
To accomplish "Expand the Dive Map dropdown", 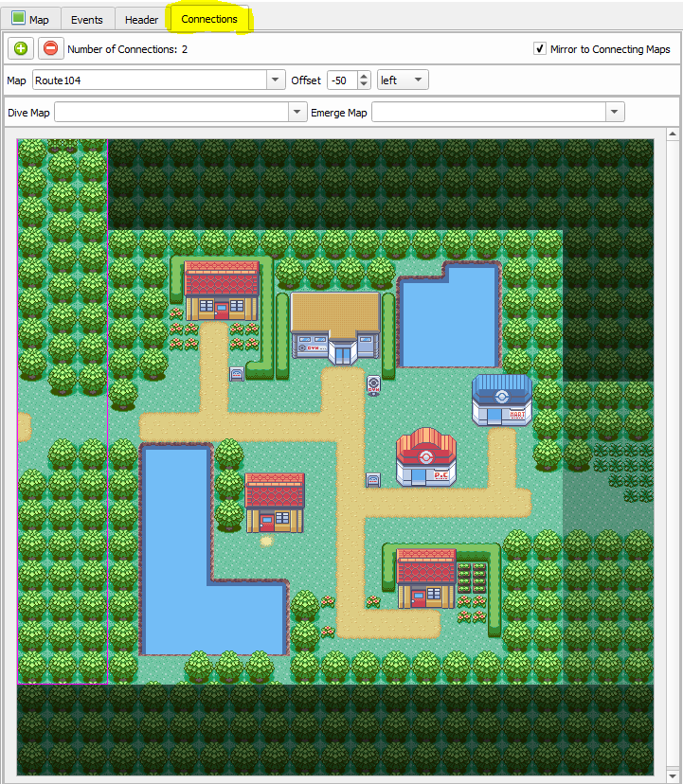I will [297, 112].
